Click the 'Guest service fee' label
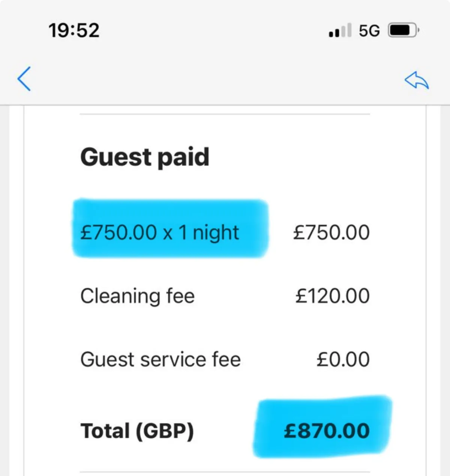 [160, 359]
